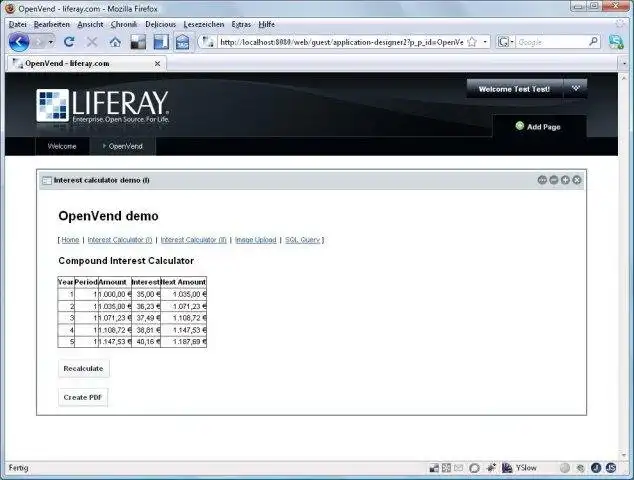
Task: Click the 40,16 € Interest cell
Action: coord(146,342)
